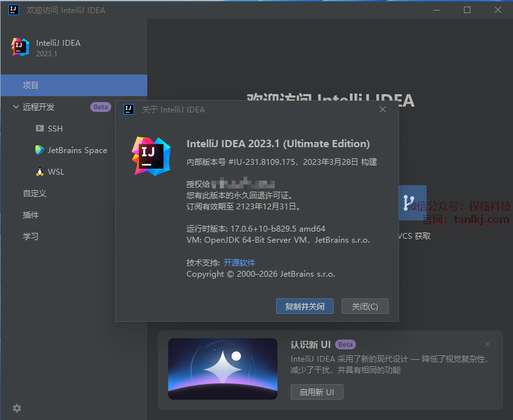Viewport: 513px width, 420px height.
Task: Click the WSL penguin icon
Action: tap(40, 172)
